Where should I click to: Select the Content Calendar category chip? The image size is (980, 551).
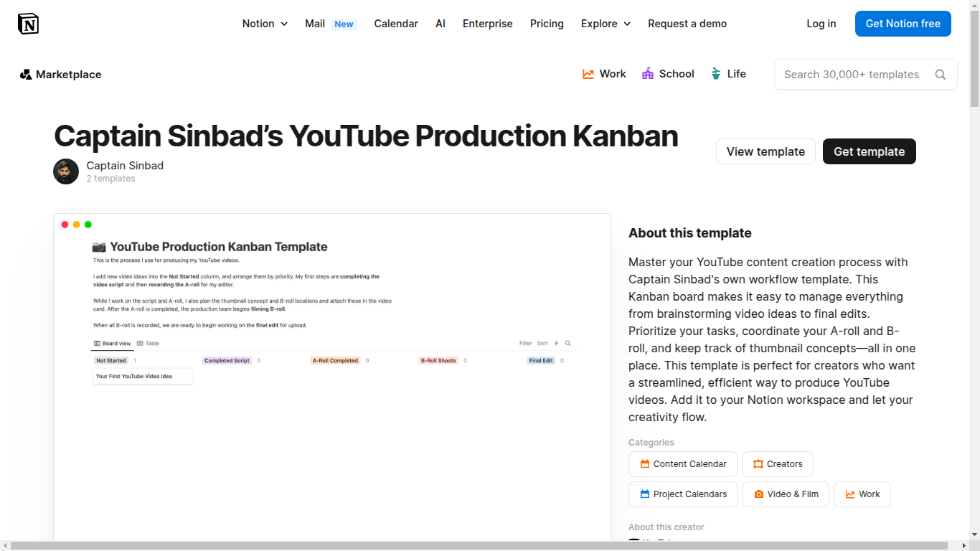(683, 464)
